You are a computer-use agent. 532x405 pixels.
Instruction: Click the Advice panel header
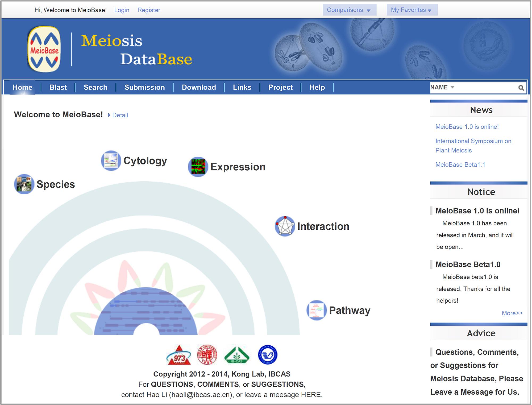point(479,333)
